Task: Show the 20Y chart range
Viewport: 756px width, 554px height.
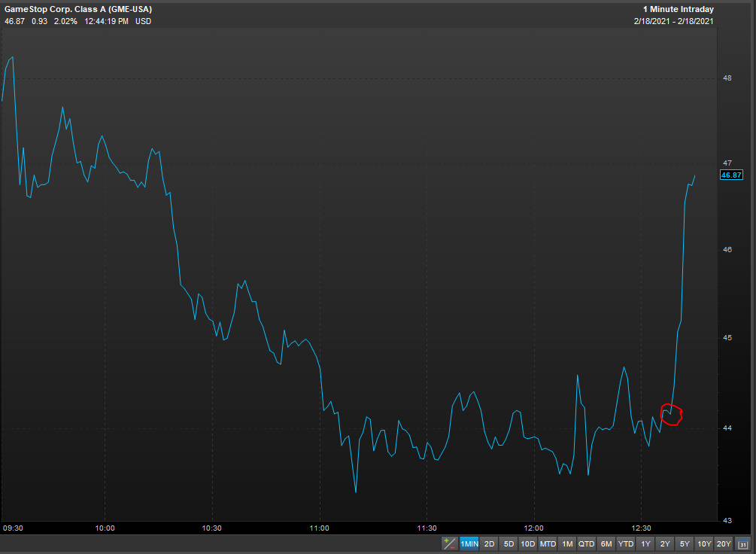Action: coord(724,543)
